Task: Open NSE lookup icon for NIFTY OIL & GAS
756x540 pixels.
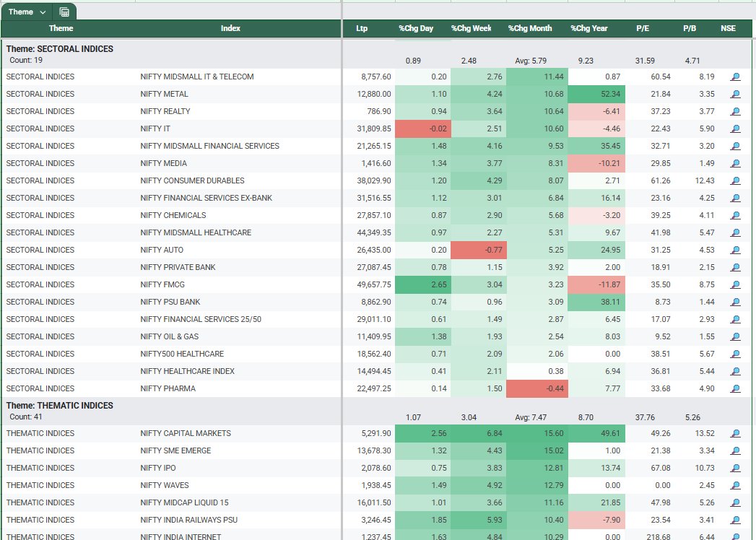Action: click(x=735, y=337)
